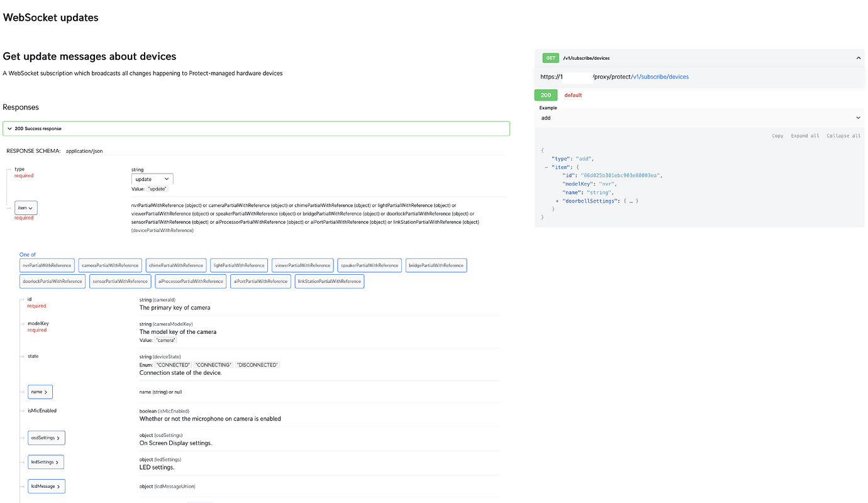Expand the "name" property row
Screen dimensions: 868x503
click(40, 390)
